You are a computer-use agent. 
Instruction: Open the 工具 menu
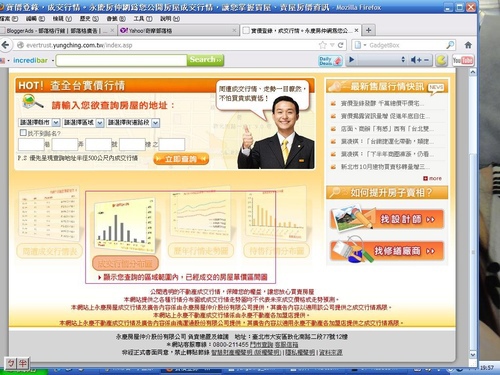click(143, 19)
